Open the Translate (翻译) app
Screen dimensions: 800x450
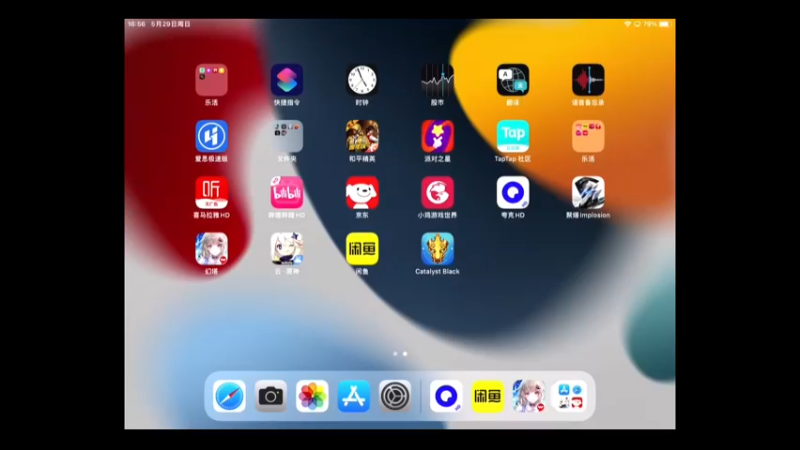513,80
